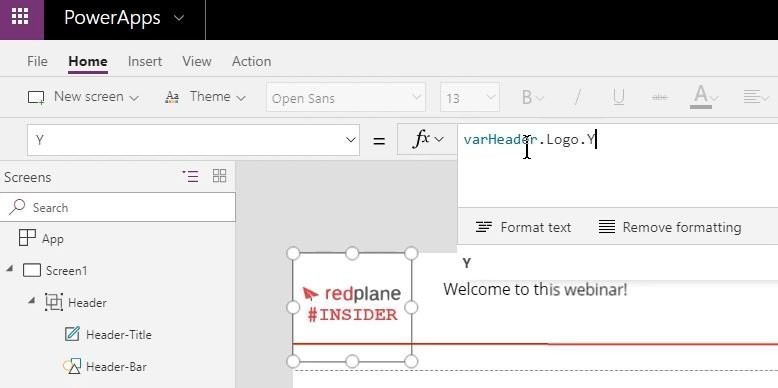Open the Theme picker
Screen dimensions: 778x388
205,97
